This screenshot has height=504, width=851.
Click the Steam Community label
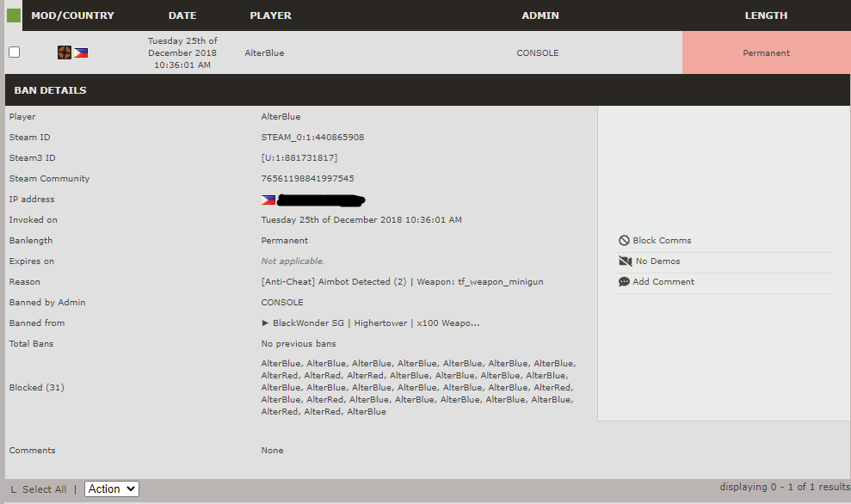pyautogui.click(x=49, y=179)
